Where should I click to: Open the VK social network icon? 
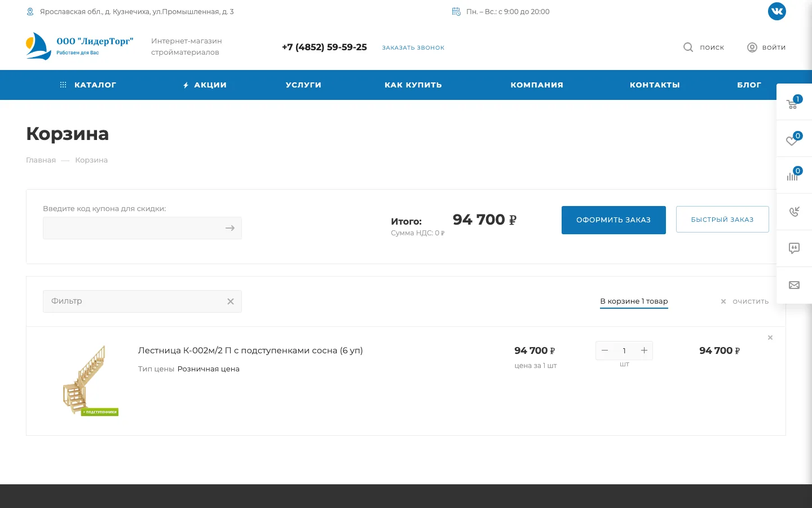pos(776,11)
